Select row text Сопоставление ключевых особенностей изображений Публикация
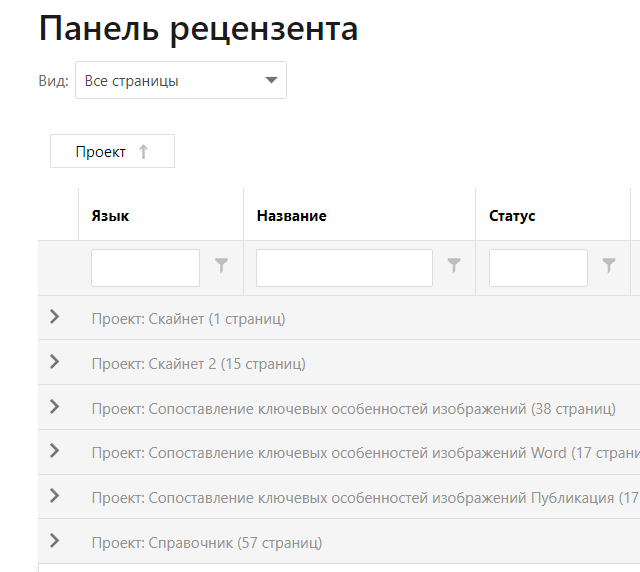Image resolution: width=640 pixels, height=572 pixels. 366,498
